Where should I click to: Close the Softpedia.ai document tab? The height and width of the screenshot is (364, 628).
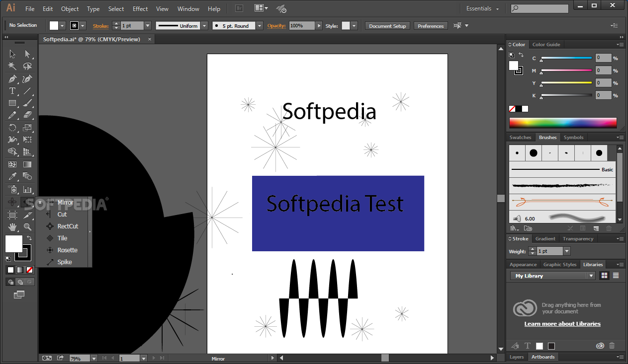click(150, 39)
